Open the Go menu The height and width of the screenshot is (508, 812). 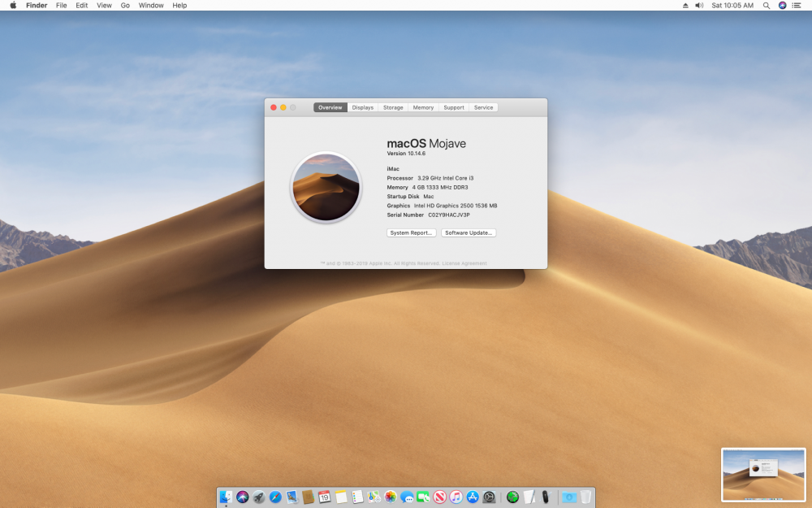point(125,5)
